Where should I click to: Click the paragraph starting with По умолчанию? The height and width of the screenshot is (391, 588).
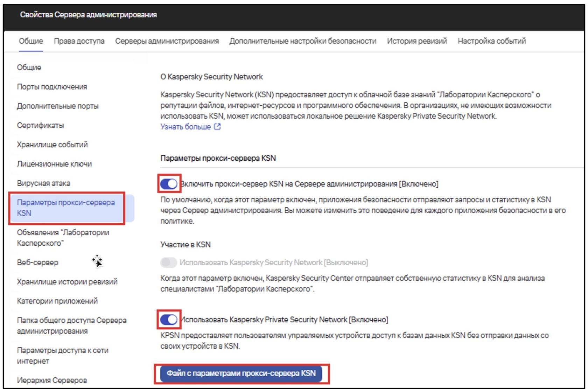pyautogui.click(x=363, y=210)
